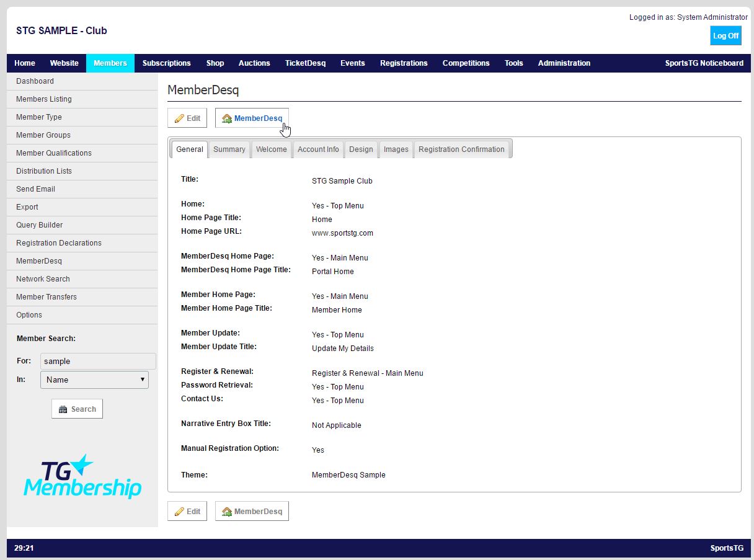Open the Members menu
The image size is (754, 560).
tap(110, 63)
